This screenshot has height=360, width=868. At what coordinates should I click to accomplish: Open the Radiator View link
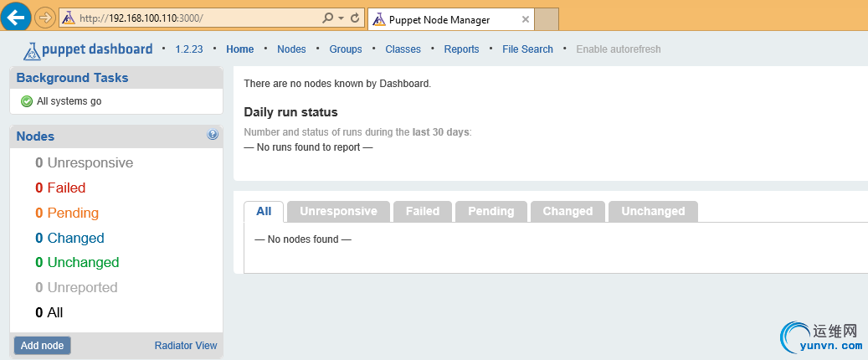click(x=186, y=346)
